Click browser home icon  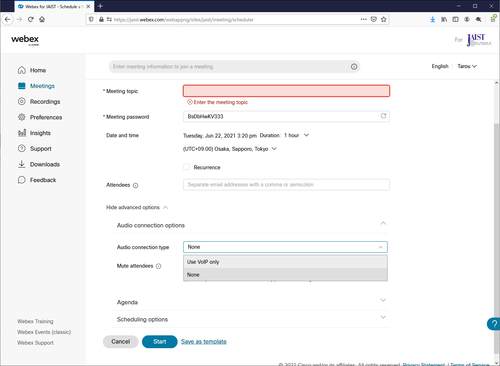[x=42, y=19]
